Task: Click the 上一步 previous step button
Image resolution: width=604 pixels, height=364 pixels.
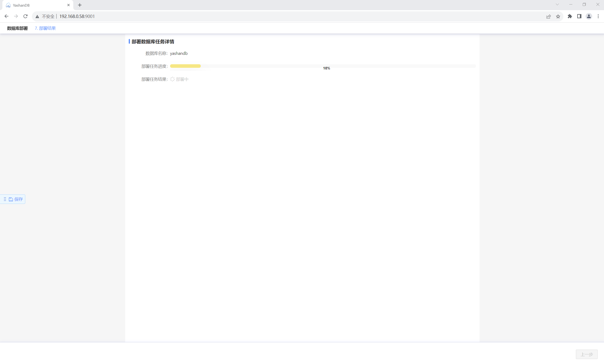Action: 586,354
